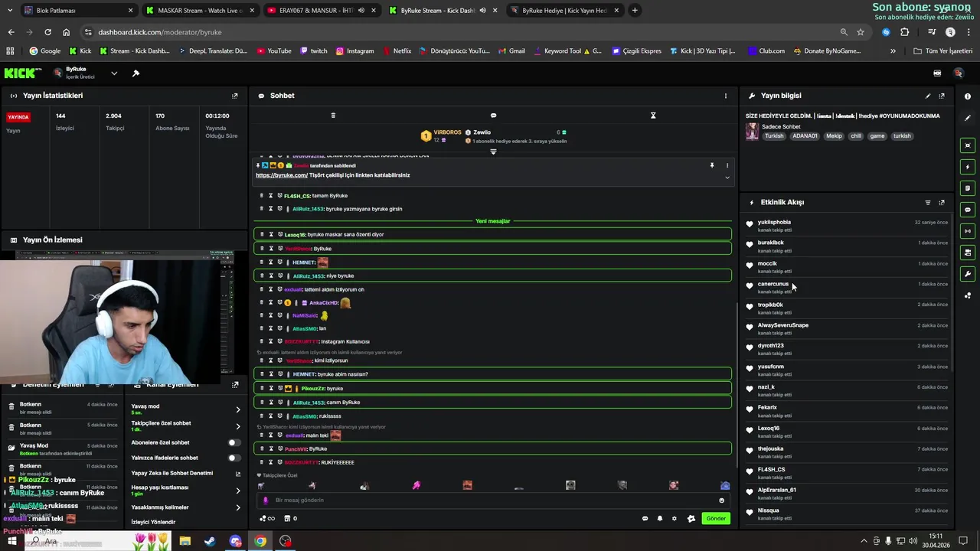This screenshot has width=980, height=551.
Task: Collapse the gift leaderboard bar
Action: pyautogui.click(x=493, y=152)
